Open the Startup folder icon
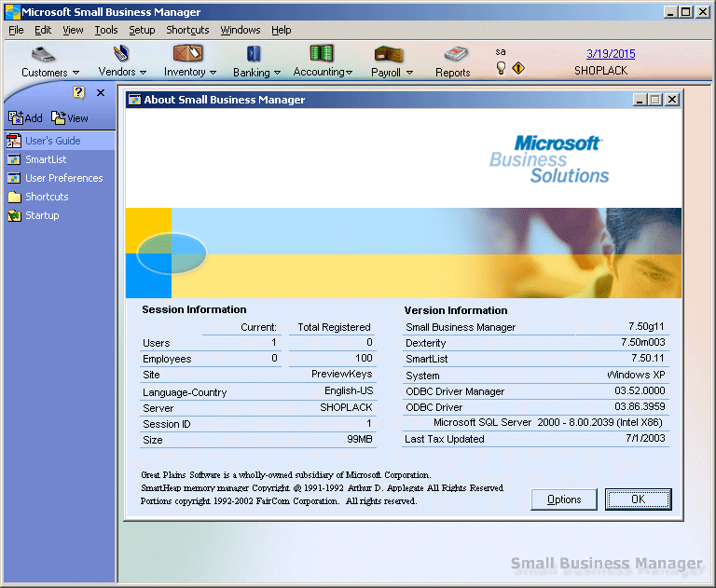The width and height of the screenshot is (716, 588). (14, 215)
